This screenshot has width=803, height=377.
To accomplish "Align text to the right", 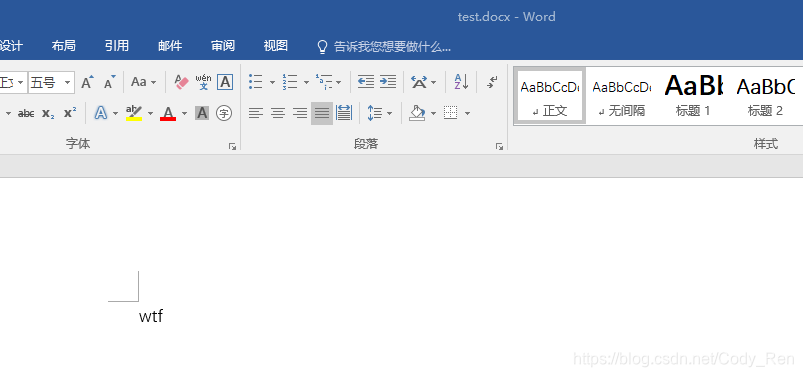I will tap(300, 113).
